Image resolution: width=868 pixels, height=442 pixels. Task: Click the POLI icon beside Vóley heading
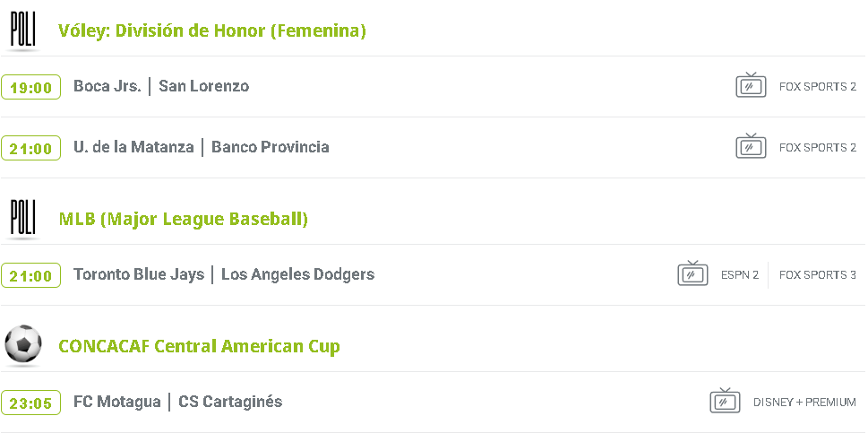coord(22,31)
